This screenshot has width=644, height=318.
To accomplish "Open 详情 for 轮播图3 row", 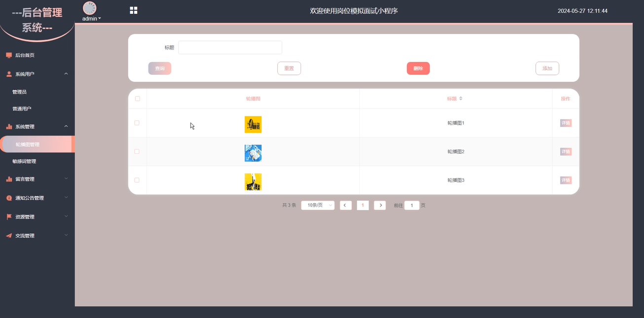I will pyautogui.click(x=566, y=180).
